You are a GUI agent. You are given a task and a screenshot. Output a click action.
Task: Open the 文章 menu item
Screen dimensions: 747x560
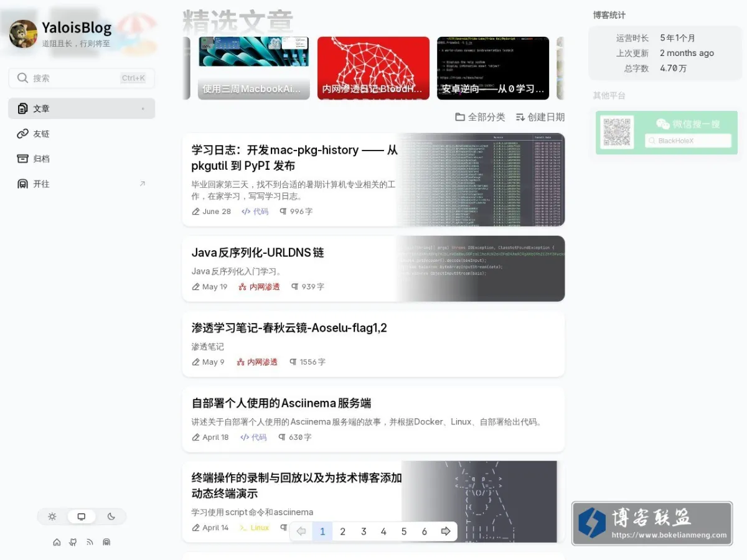tap(82, 109)
